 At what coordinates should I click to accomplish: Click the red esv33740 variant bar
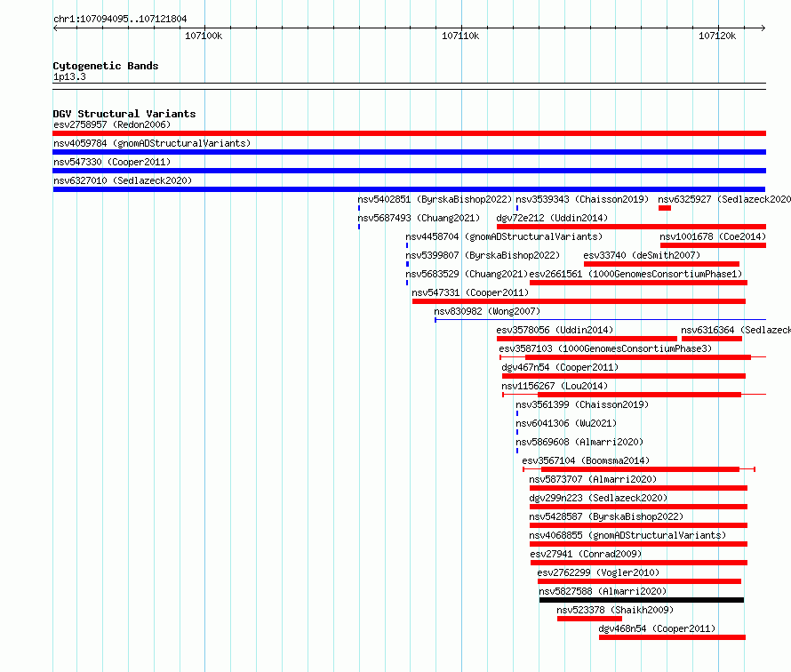(x=661, y=264)
